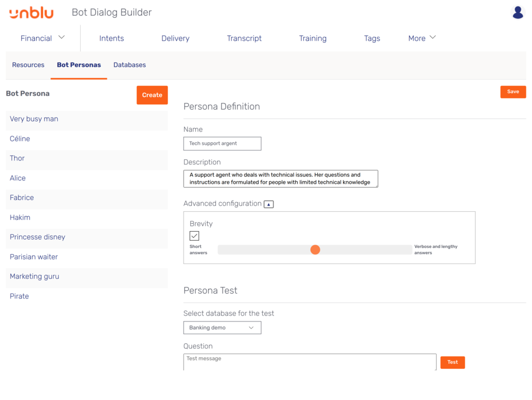Click the Question test message field

[x=309, y=362]
